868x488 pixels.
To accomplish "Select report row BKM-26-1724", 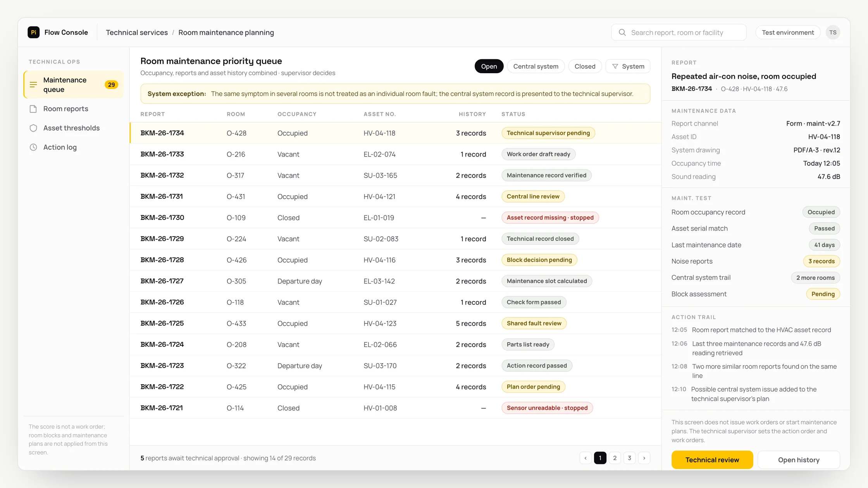I will (395, 345).
